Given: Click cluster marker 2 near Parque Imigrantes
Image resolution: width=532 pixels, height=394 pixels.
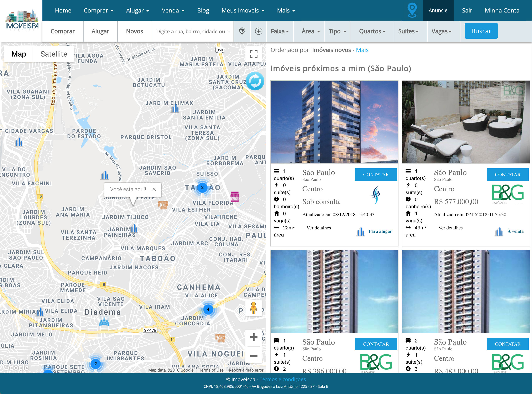Looking at the screenshot, I should coord(95,363).
